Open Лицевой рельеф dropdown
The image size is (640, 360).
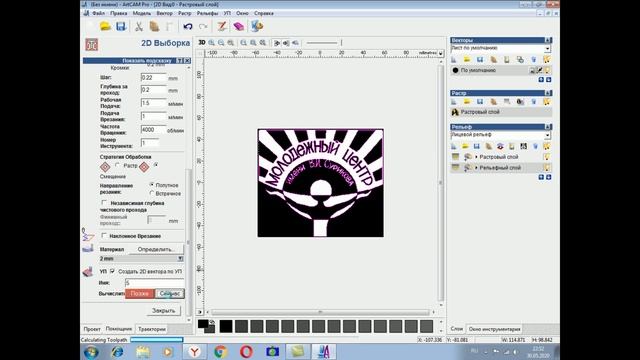pyautogui.click(x=547, y=135)
